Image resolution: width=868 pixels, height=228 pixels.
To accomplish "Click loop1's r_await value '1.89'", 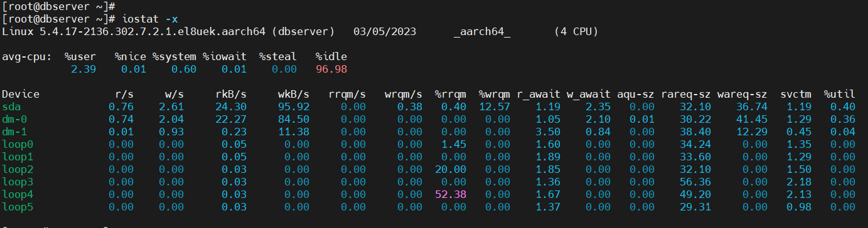I will 548,157.
